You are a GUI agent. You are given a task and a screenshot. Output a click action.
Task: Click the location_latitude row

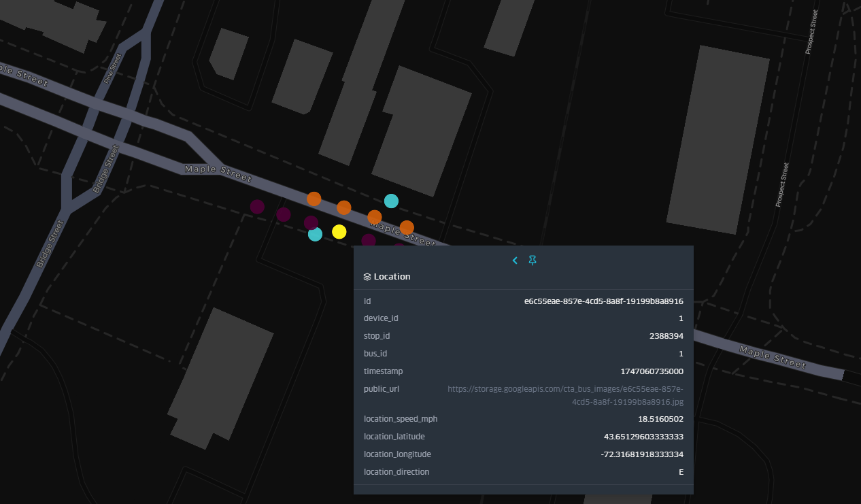tap(524, 436)
